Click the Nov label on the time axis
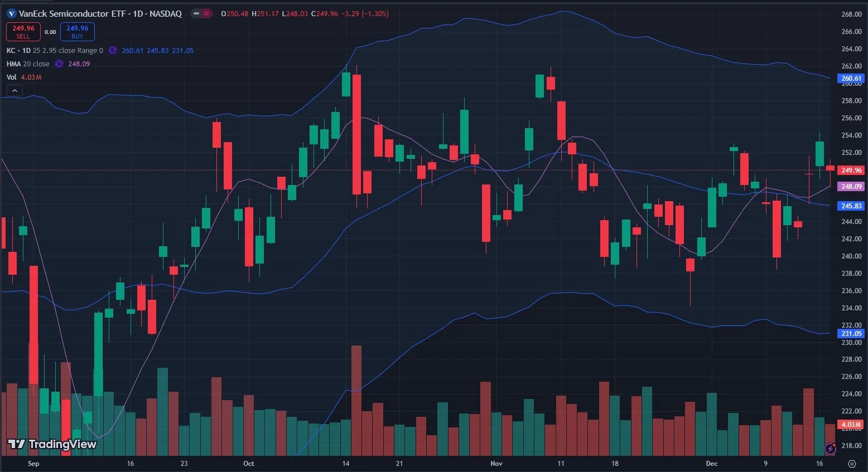This screenshot has width=868, height=472. (496, 464)
